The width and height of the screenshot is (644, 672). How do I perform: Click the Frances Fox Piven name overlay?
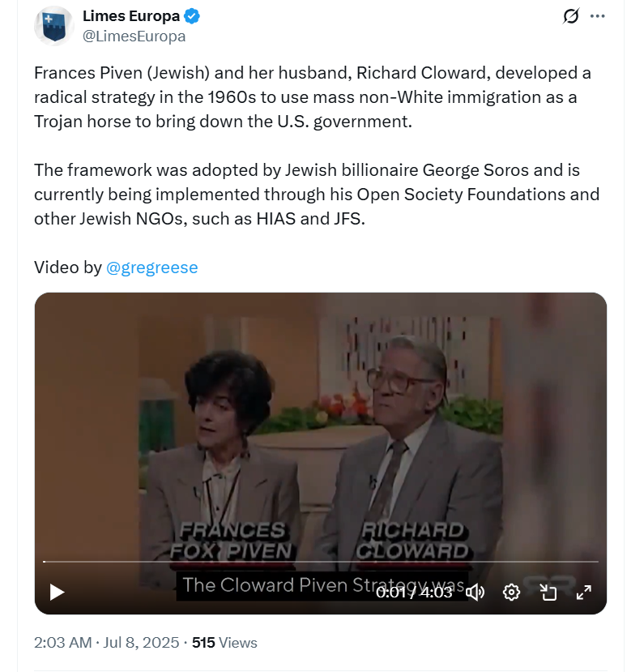tap(231, 541)
